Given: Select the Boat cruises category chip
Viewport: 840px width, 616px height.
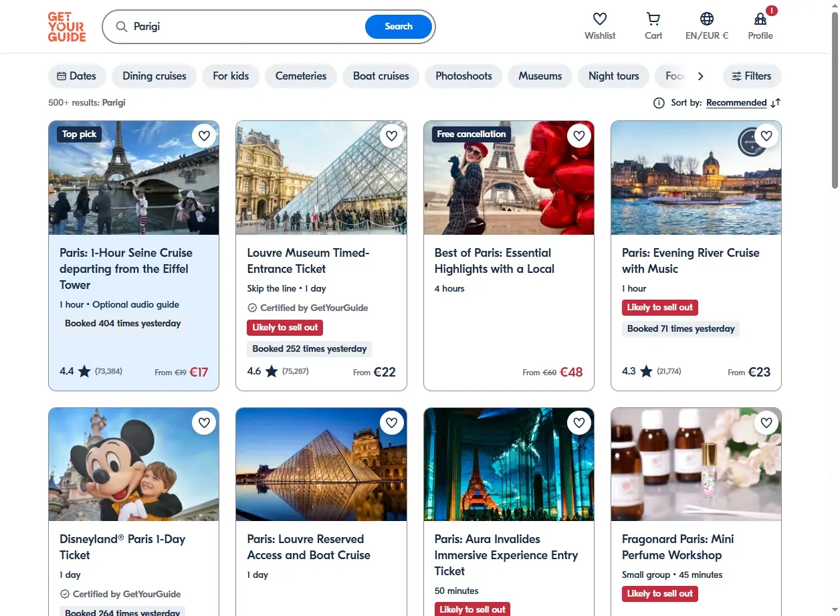Looking at the screenshot, I should [x=381, y=76].
